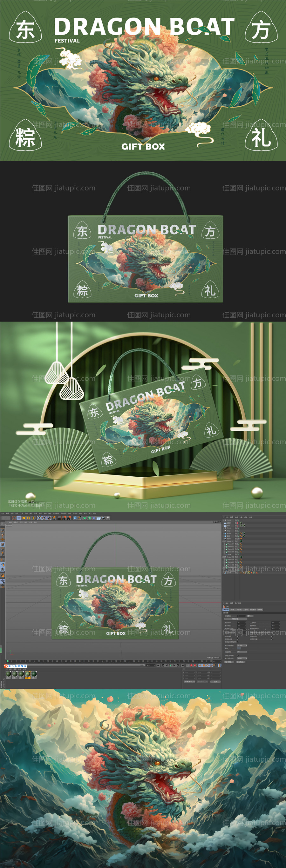This screenshot has width=286, height=868.
Task: Click the camera object icon in toolbar
Action: [x=104, y=518]
